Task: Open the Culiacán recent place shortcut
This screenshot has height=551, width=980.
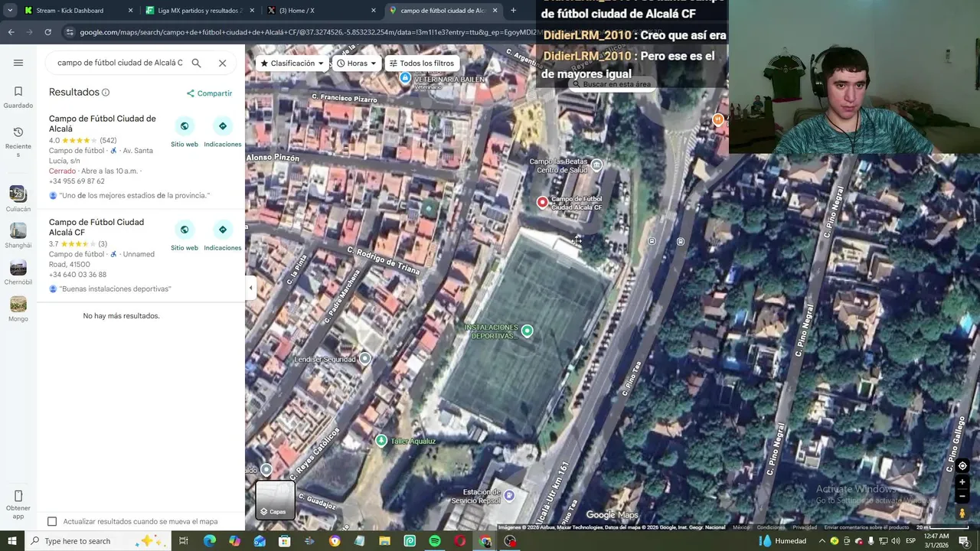Action: (18, 198)
